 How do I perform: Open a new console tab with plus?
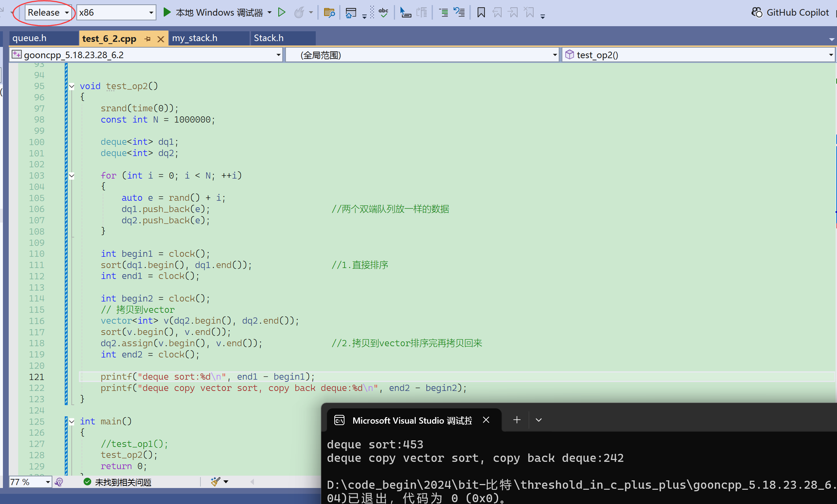click(x=517, y=420)
